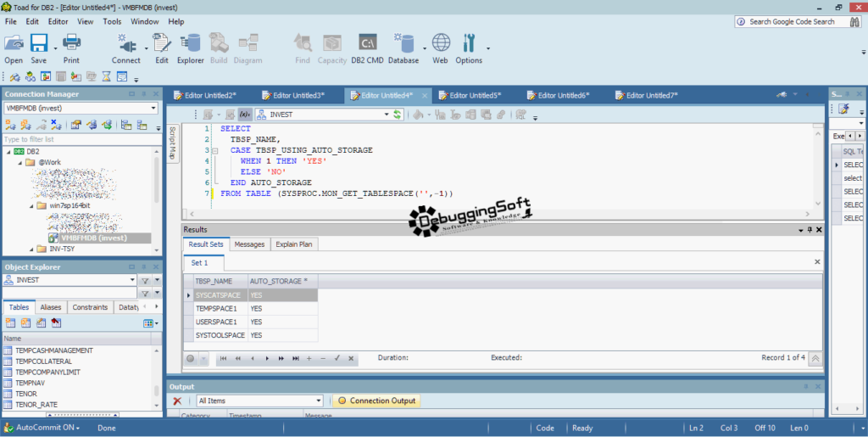The image size is (868, 437).
Task: Click the add record plus button
Action: click(x=309, y=358)
